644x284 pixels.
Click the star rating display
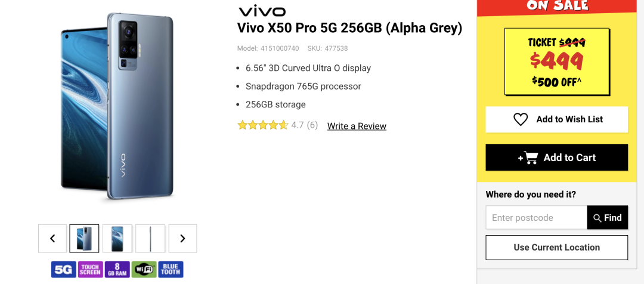tap(262, 125)
